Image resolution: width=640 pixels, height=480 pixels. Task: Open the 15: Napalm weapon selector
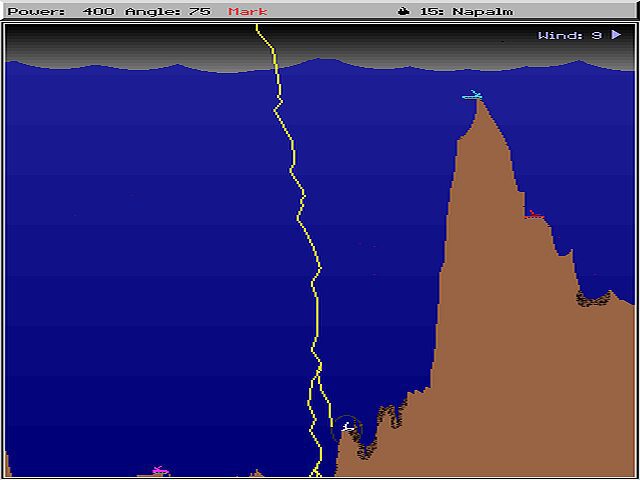456,11
